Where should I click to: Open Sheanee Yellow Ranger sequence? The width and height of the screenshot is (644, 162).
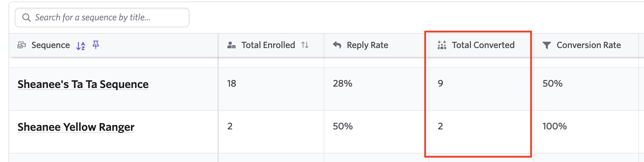click(x=76, y=127)
